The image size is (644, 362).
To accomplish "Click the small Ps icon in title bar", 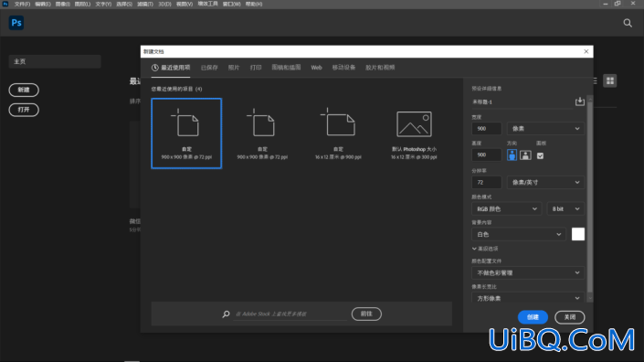I will tap(5, 4).
